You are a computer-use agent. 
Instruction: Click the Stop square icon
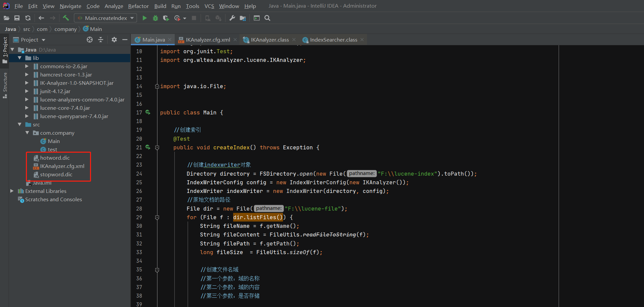pos(194,18)
